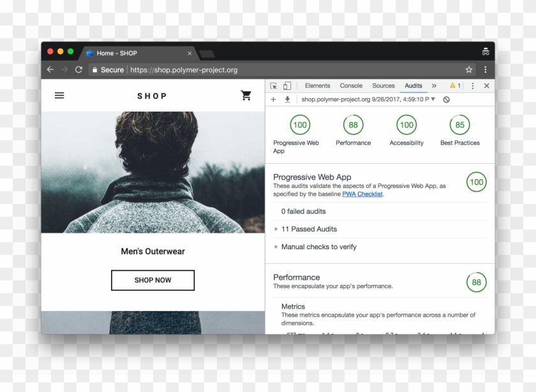Toggle the device toolbar icon

point(287,85)
